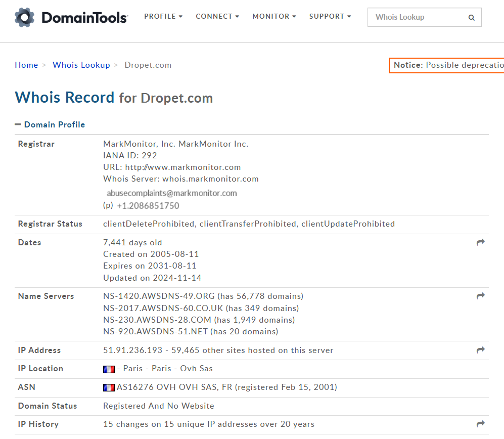Click the French flag in ASN row
504x439 pixels.
tap(109, 387)
